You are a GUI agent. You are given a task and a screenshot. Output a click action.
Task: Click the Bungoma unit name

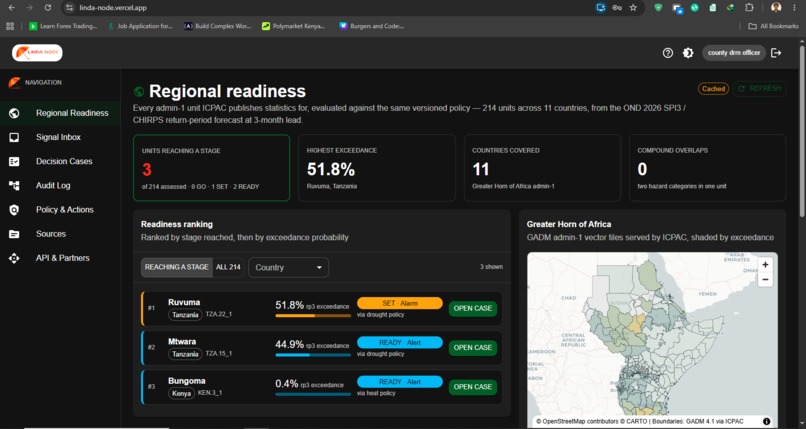(x=187, y=381)
